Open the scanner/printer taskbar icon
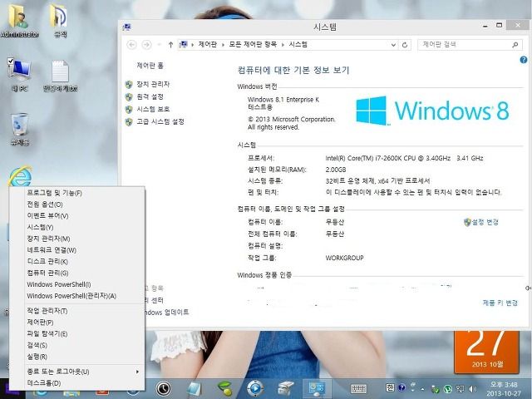532x399 pixels. (286, 389)
